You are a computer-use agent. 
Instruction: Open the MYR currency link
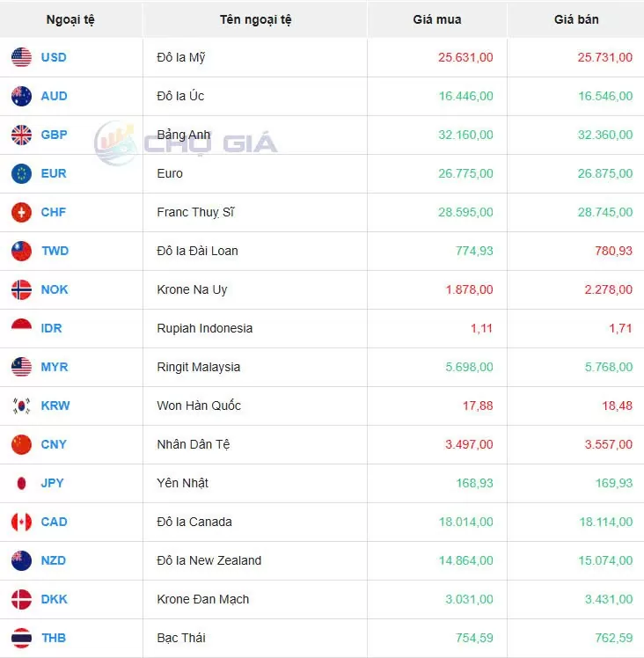point(55,368)
